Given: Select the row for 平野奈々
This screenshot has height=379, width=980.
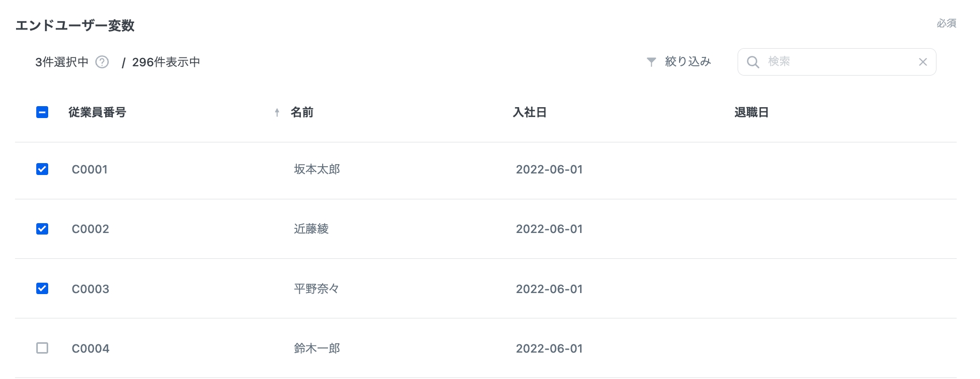Looking at the screenshot, I should [x=316, y=289].
